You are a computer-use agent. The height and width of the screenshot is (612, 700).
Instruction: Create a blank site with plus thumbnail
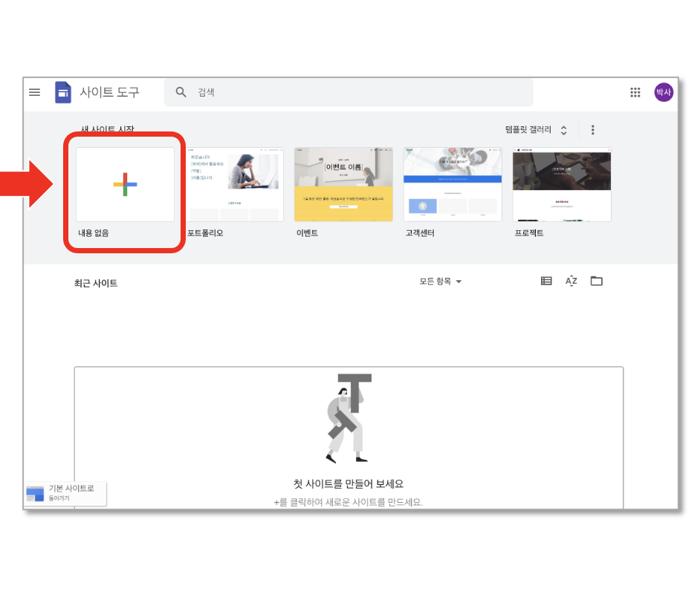(x=125, y=184)
